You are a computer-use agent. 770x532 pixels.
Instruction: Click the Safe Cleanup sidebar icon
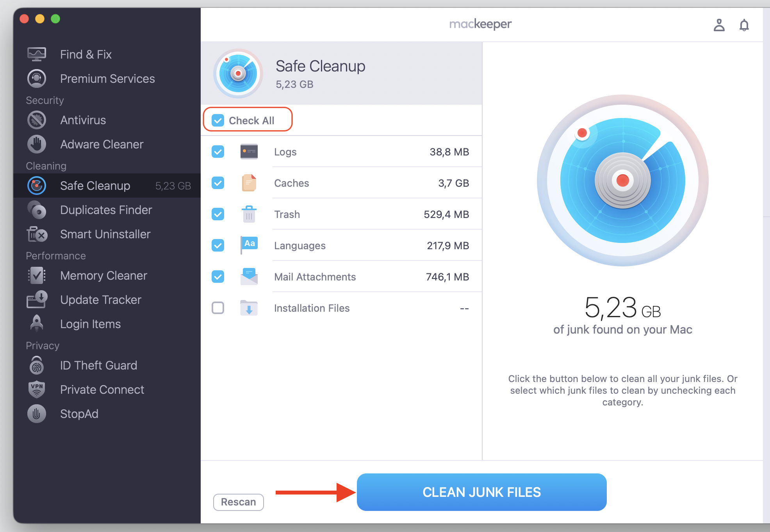point(37,186)
